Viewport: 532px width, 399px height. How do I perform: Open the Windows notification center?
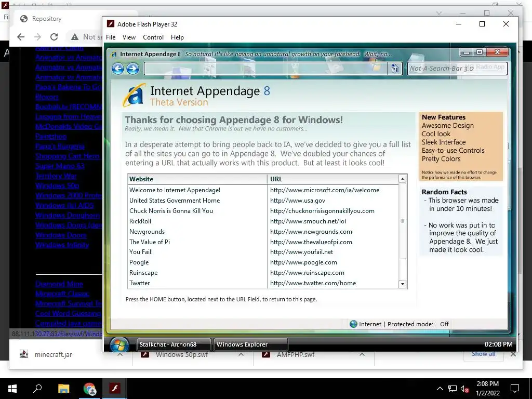coord(515,389)
